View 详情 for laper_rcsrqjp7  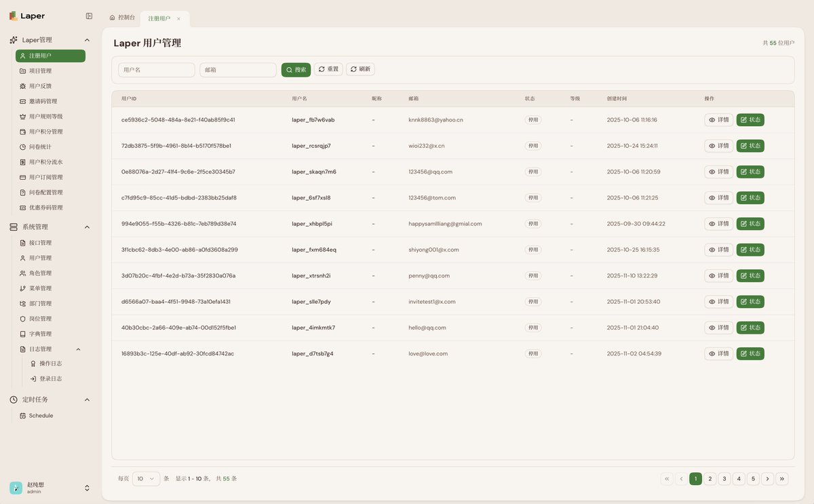click(718, 146)
